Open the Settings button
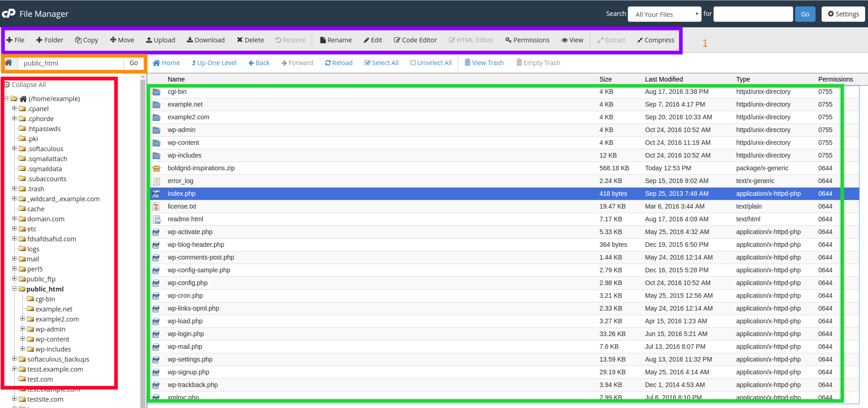 [x=843, y=14]
